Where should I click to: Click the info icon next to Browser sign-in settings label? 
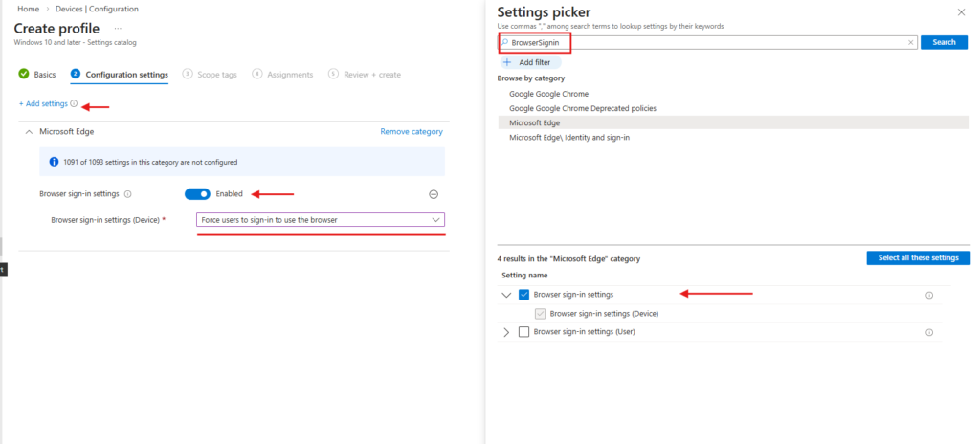[128, 194]
